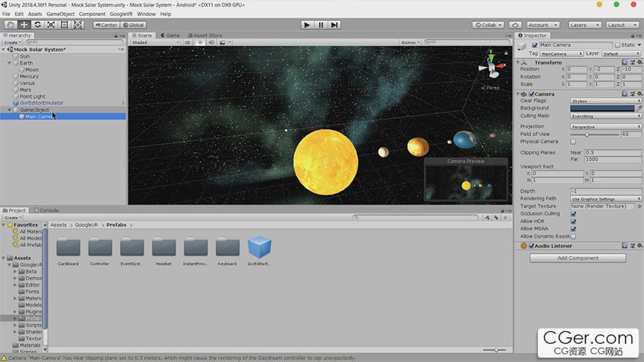Open the Window menu
Screen dimensions: 644x362
(x=146, y=14)
